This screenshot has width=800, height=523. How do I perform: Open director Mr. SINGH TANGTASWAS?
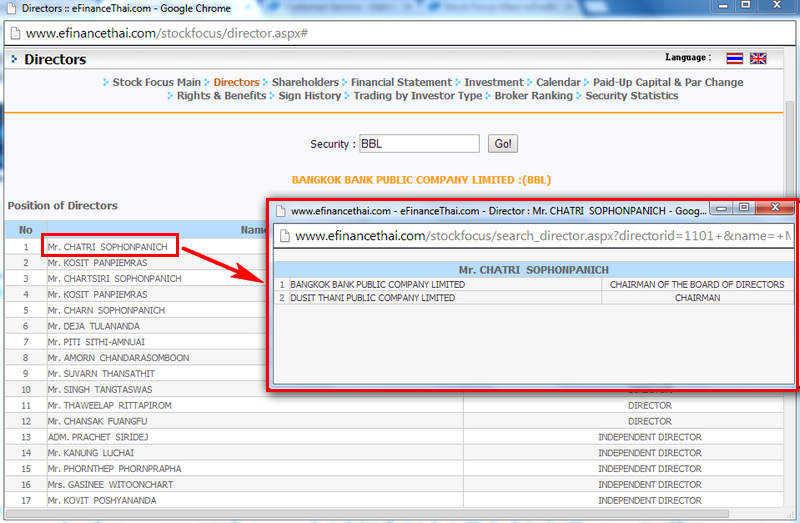(x=100, y=389)
